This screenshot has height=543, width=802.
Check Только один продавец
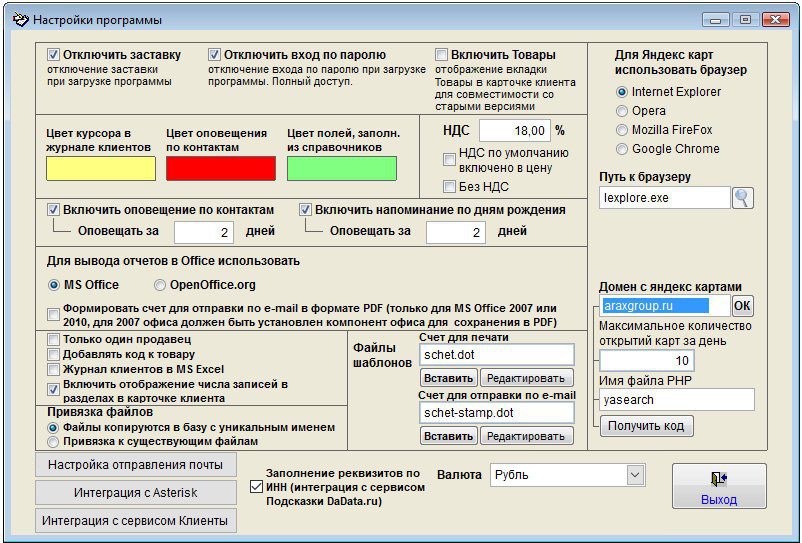click(53, 339)
